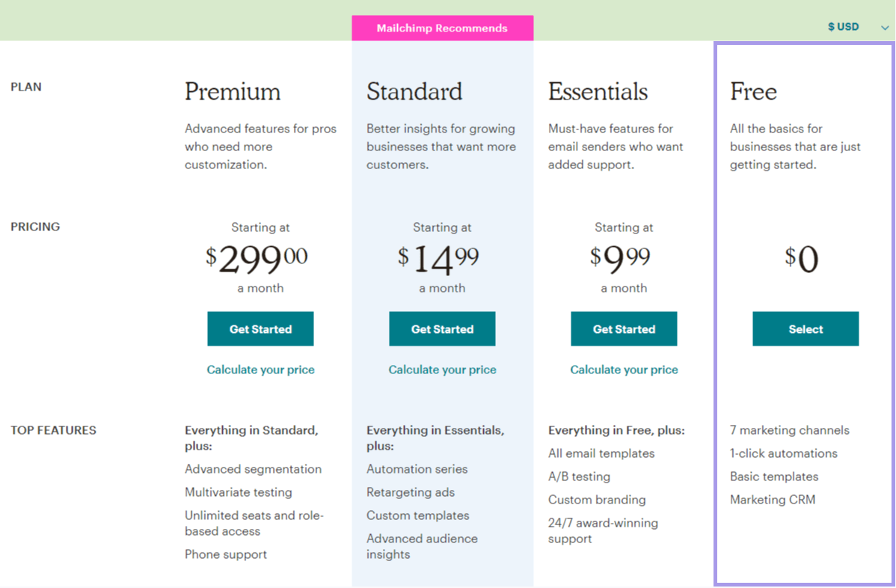Open Calculate your price for Essentials
896x588 pixels.
point(624,370)
